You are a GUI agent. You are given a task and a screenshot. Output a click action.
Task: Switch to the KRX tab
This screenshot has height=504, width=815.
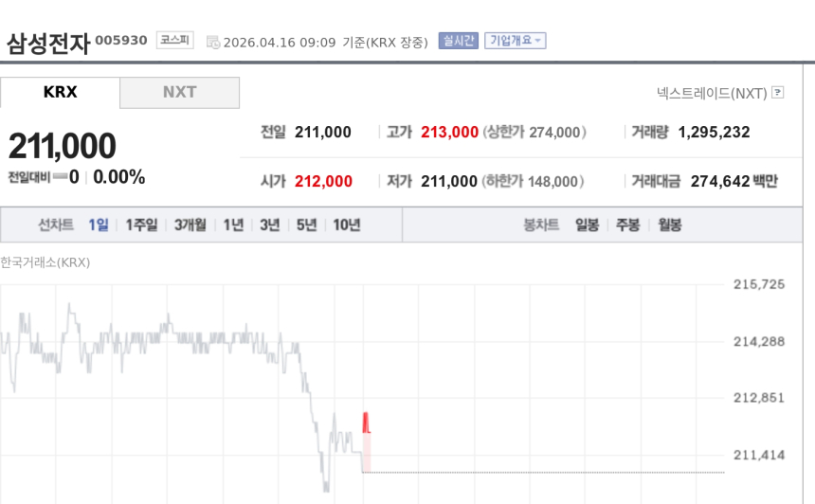pyautogui.click(x=60, y=92)
